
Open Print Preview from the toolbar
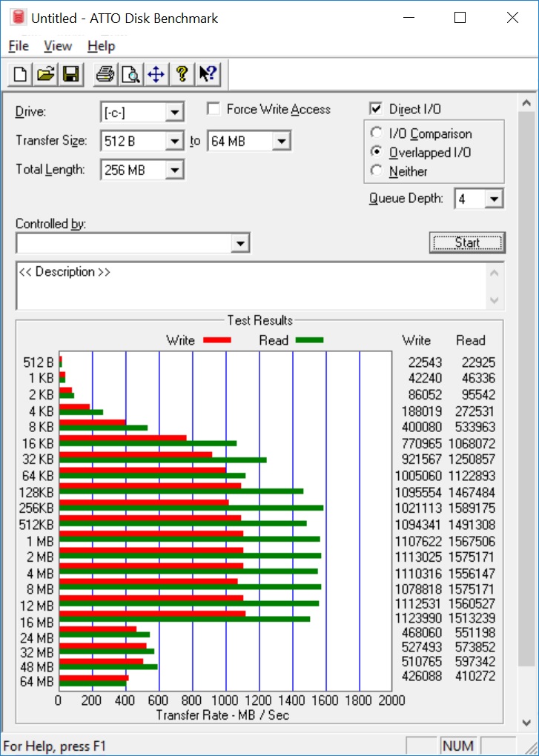(130, 73)
